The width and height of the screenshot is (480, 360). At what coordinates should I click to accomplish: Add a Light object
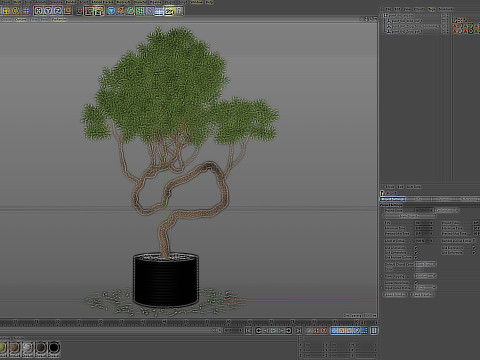[179, 11]
